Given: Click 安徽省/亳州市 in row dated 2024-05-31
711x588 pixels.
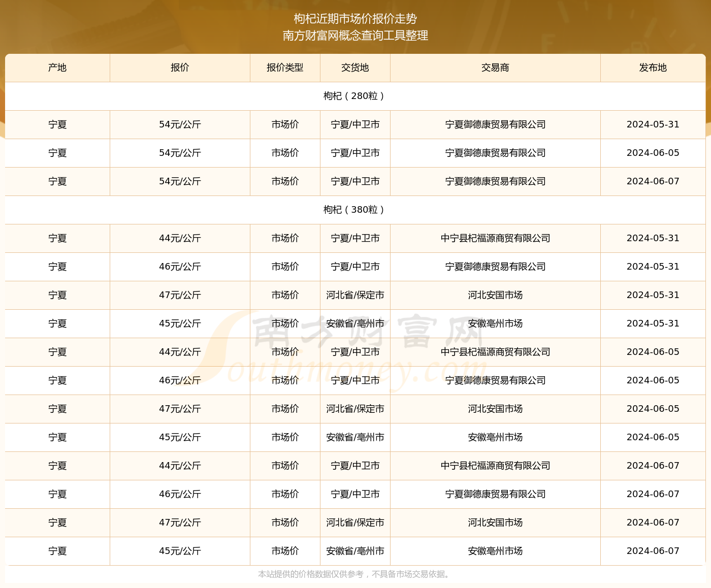Looking at the screenshot, I should [355, 323].
